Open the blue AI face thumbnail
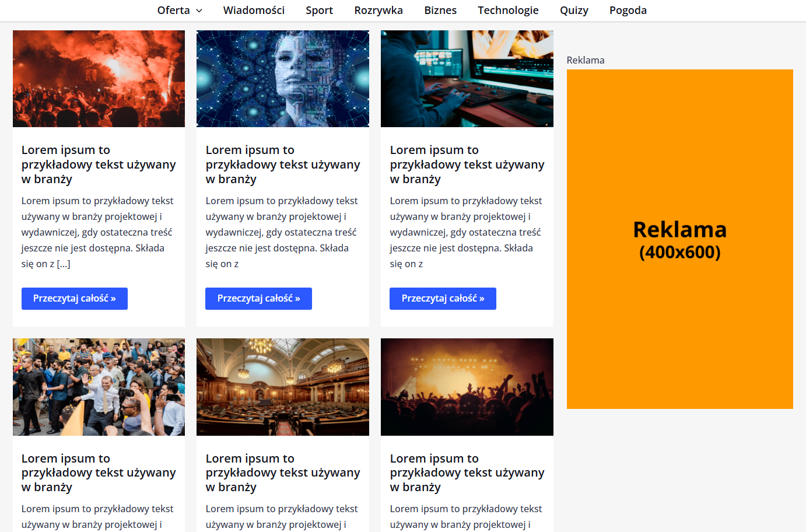The height and width of the screenshot is (532, 806). pos(283,79)
